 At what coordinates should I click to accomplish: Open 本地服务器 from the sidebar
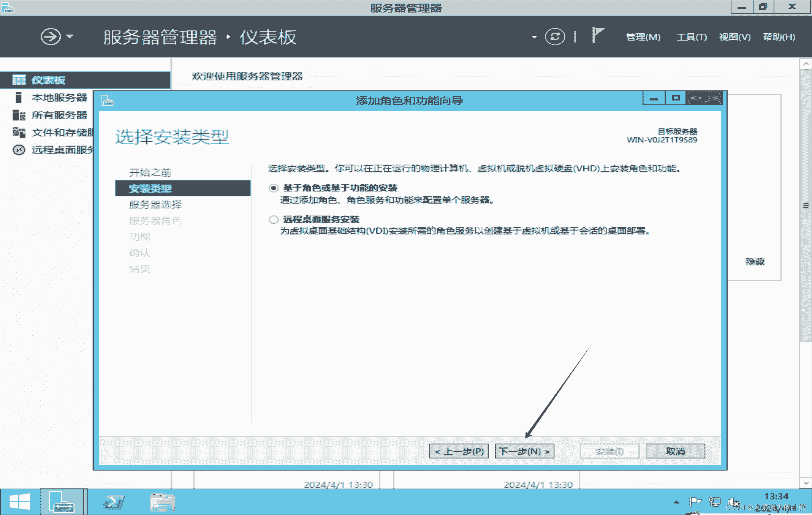(x=59, y=98)
